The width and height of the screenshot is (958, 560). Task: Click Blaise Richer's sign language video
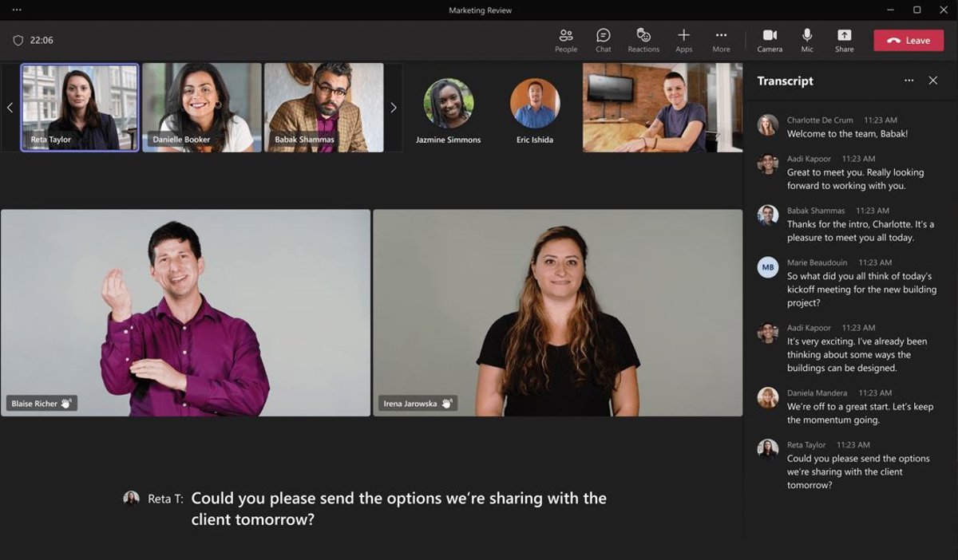185,313
